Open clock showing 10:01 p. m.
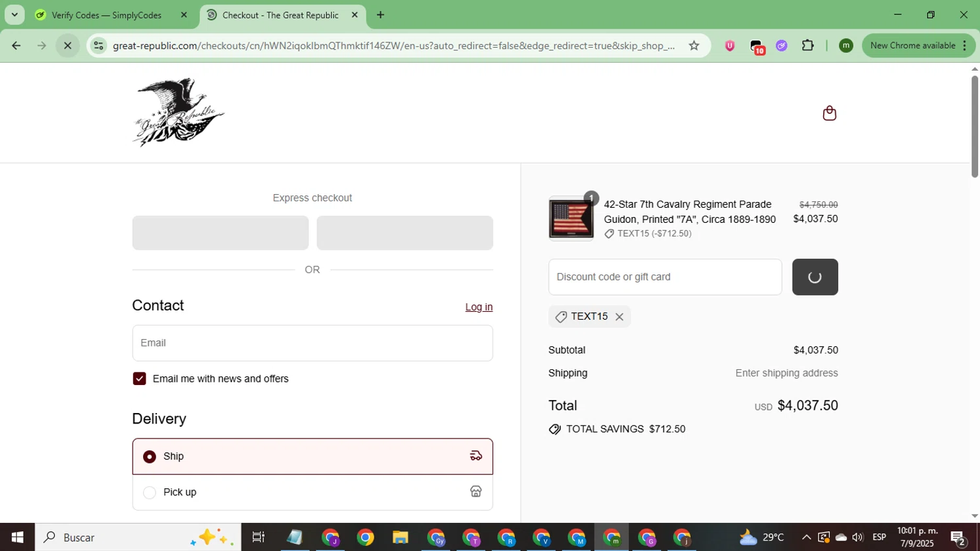 point(917,537)
